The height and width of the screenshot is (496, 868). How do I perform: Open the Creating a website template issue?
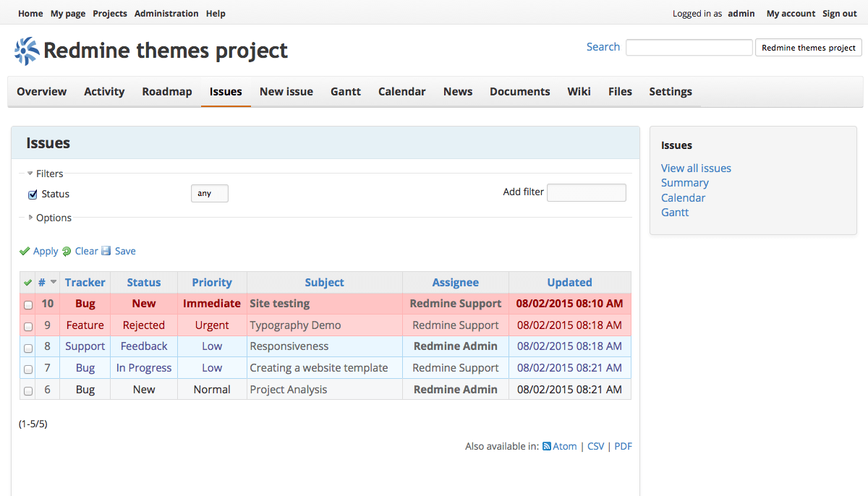319,368
